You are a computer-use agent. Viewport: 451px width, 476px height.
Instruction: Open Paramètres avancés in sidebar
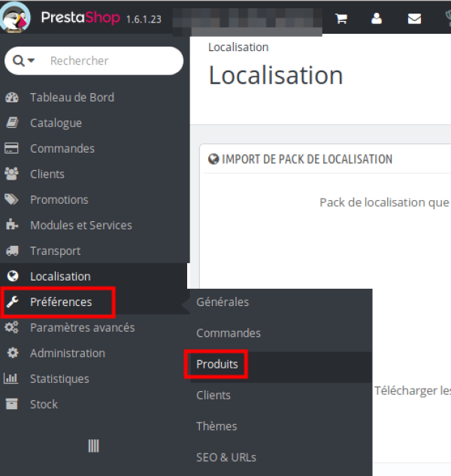click(x=82, y=328)
